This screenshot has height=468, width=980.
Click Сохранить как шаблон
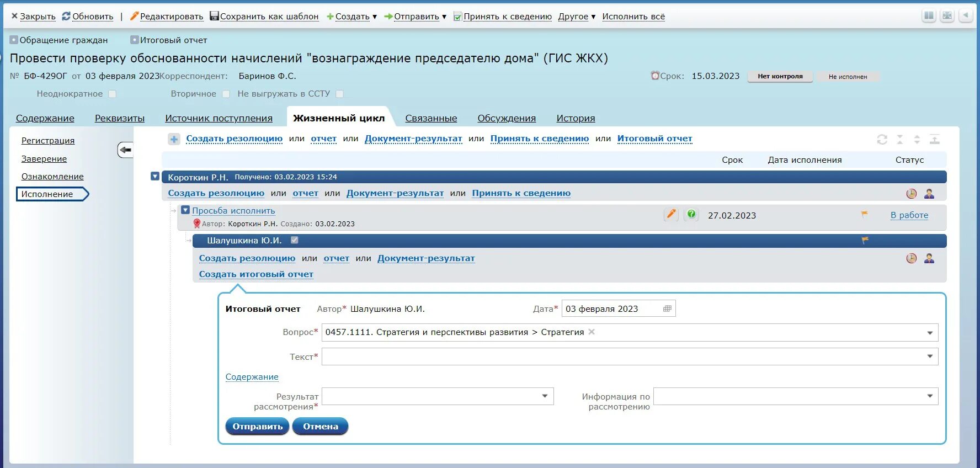264,17
